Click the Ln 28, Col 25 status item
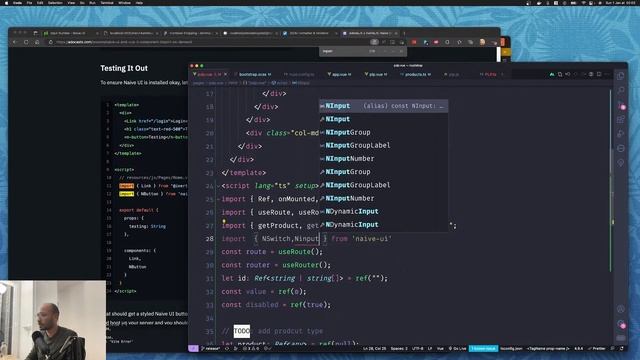Screen dimensions: 640x360 pos(374,349)
